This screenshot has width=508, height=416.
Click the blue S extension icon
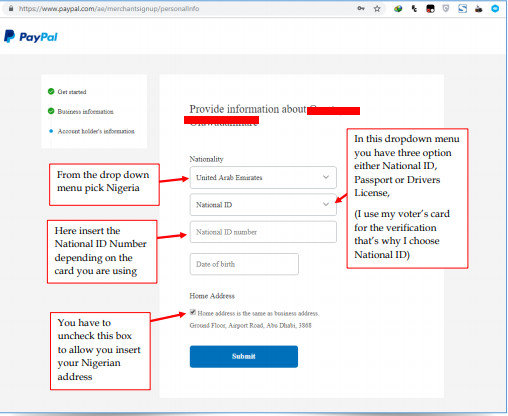pos(462,9)
